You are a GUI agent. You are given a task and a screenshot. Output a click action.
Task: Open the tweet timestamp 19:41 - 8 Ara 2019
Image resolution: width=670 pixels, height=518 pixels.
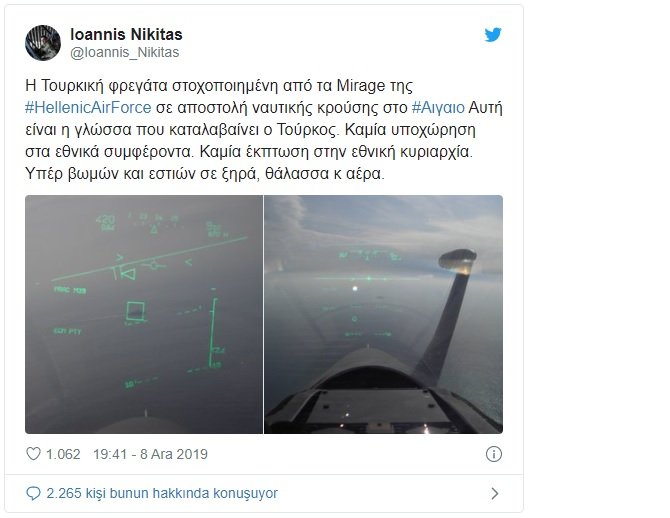coord(150,454)
